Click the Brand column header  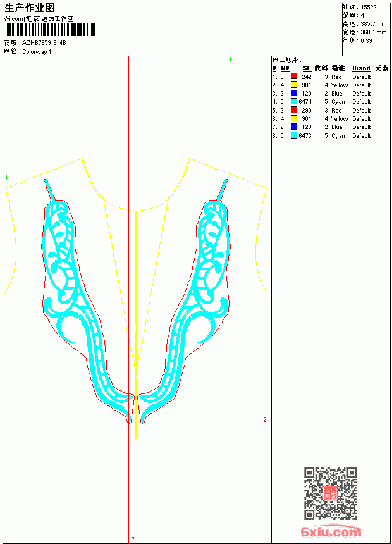(361, 68)
